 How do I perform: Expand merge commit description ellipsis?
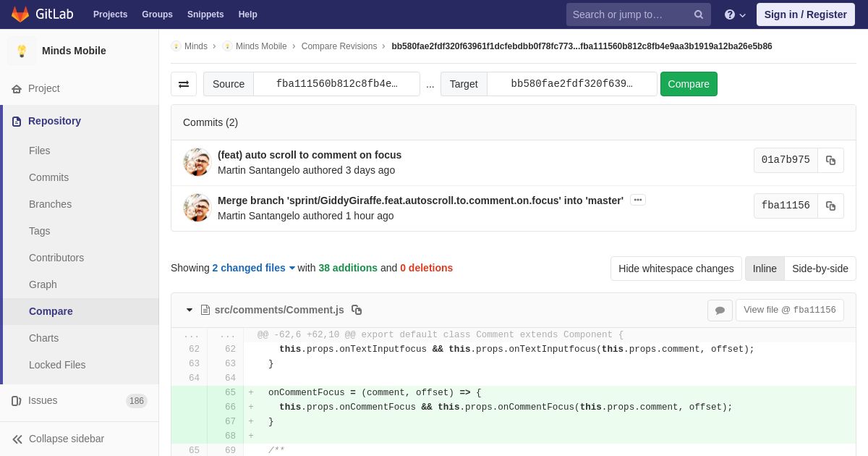pyautogui.click(x=638, y=200)
